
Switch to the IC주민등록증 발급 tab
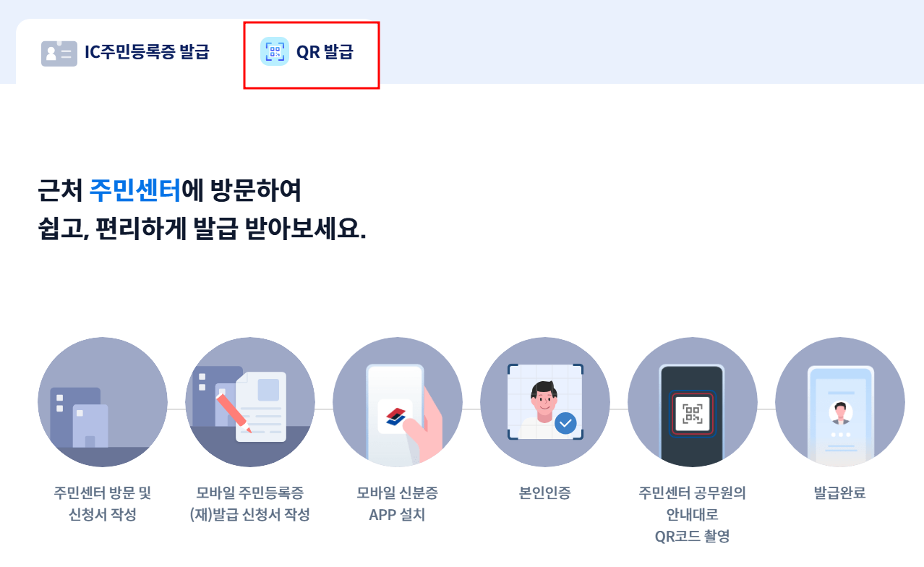[x=125, y=52]
